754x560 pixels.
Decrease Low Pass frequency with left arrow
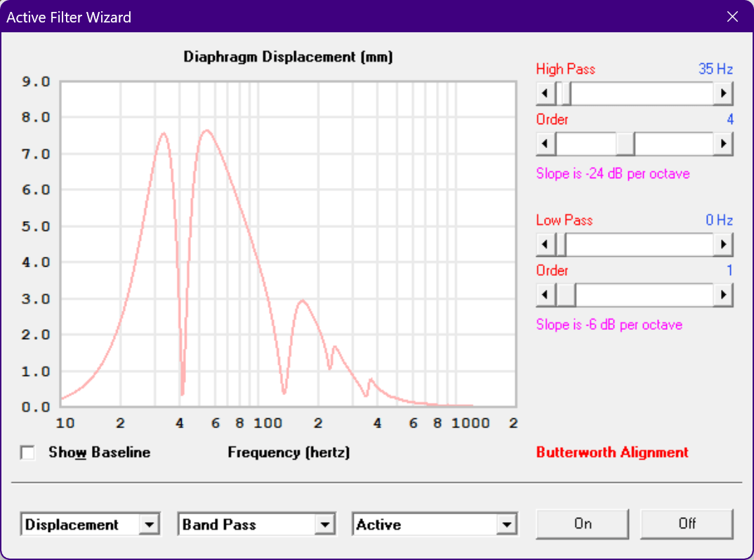[x=545, y=245]
